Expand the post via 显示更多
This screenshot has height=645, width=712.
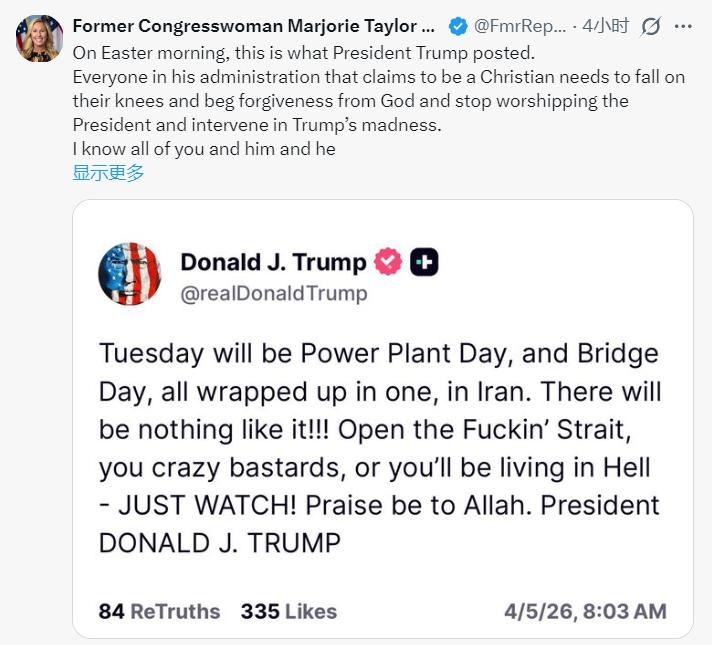click(108, 172)
